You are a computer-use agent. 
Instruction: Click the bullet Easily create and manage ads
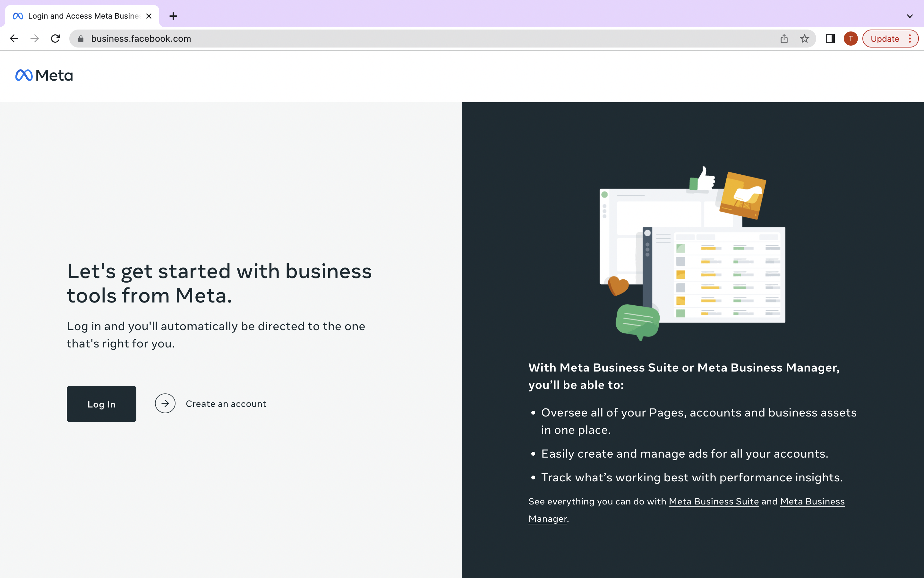point(685,454)
